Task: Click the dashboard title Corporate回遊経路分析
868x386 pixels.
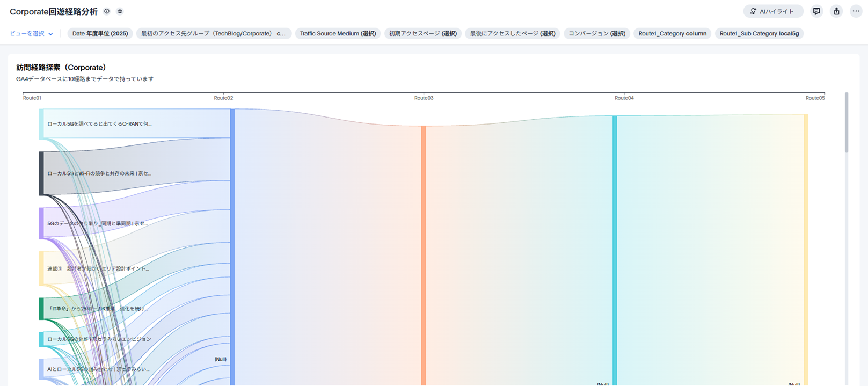Action: [x=54, y=11]
